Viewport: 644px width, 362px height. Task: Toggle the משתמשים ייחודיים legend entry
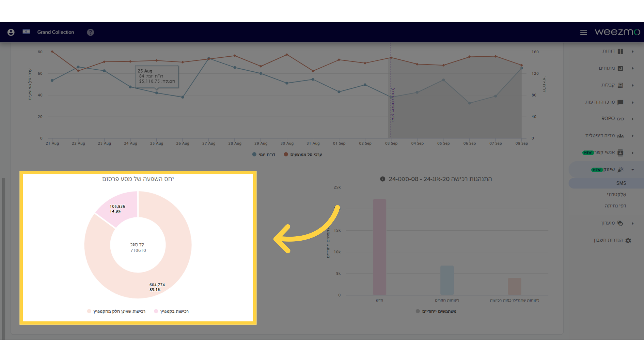pyautogui.click(x=436, y=311)
